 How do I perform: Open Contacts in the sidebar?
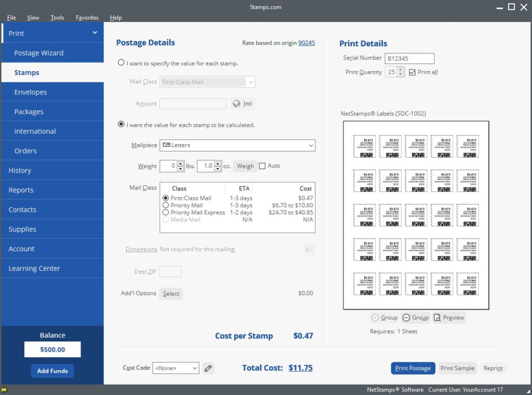(52, 210)
